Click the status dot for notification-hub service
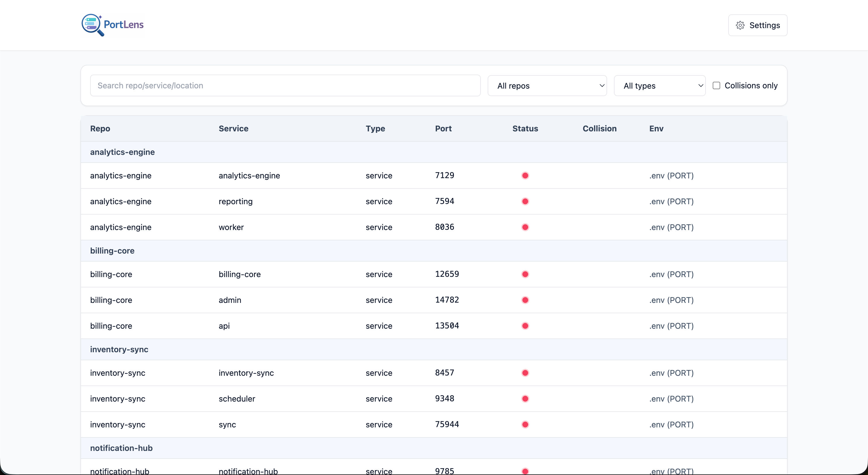The width and height of the screenshot is (868, 475). coord(525,471)
